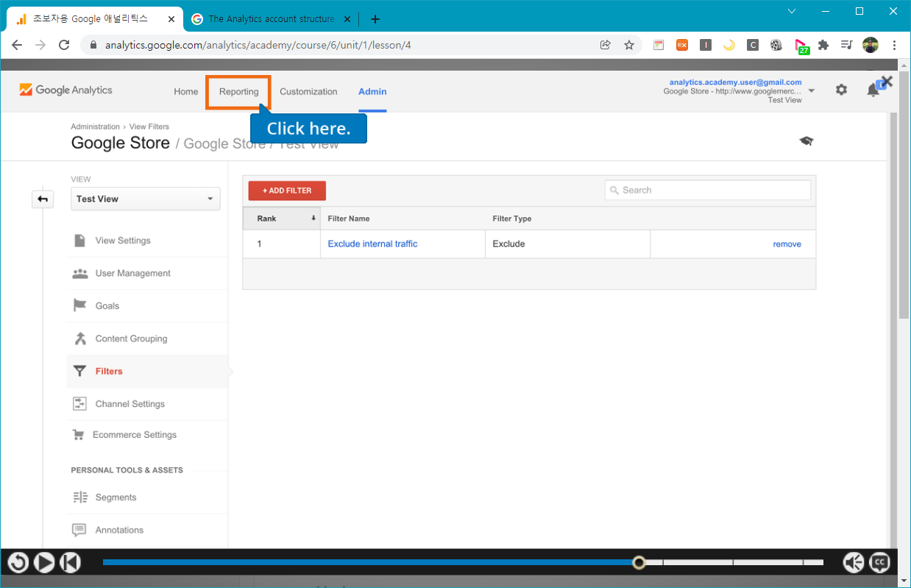
Task: Open Ecommerce Settings
Action: pyautogui.click(x=135, y=435)
